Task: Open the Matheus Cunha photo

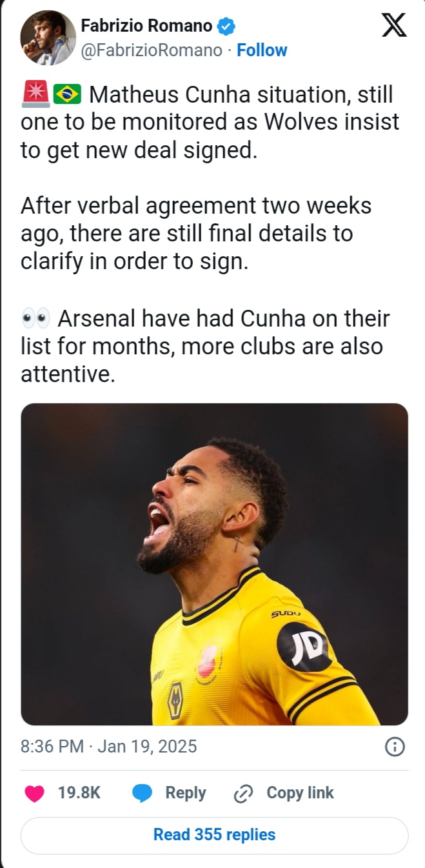Action: tap(214, 564)
